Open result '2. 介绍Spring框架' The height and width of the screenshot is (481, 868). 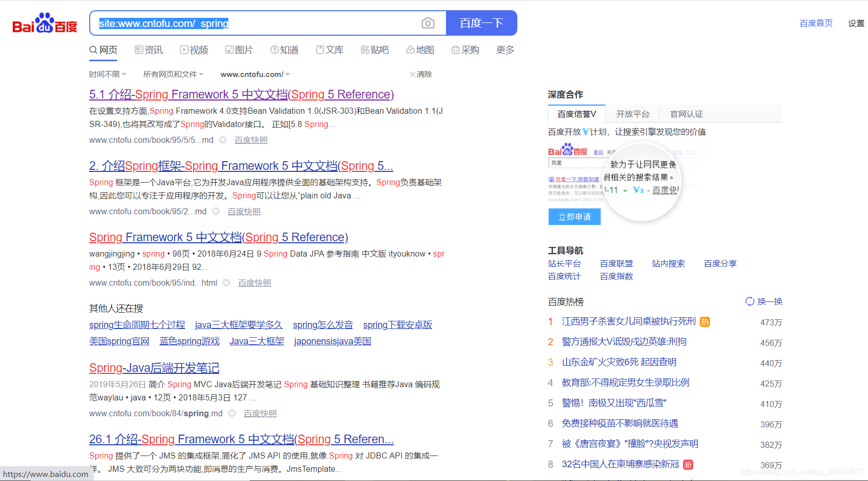pos(241,166)
